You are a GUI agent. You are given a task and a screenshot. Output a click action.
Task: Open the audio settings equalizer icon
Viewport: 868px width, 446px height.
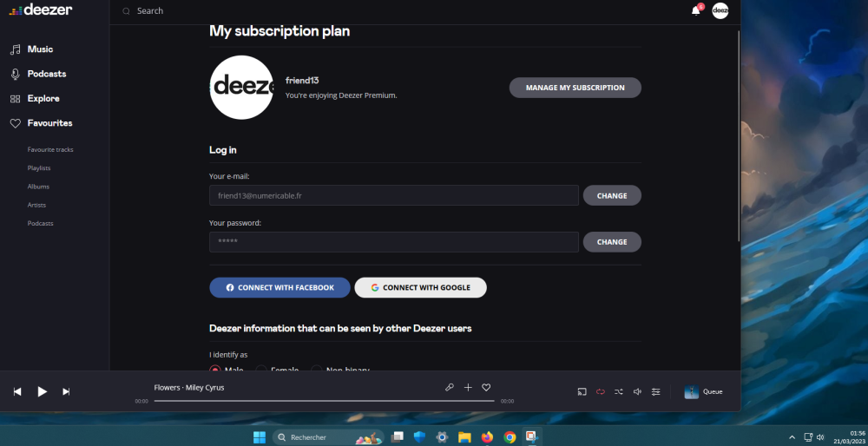click(x=656, y=391)
